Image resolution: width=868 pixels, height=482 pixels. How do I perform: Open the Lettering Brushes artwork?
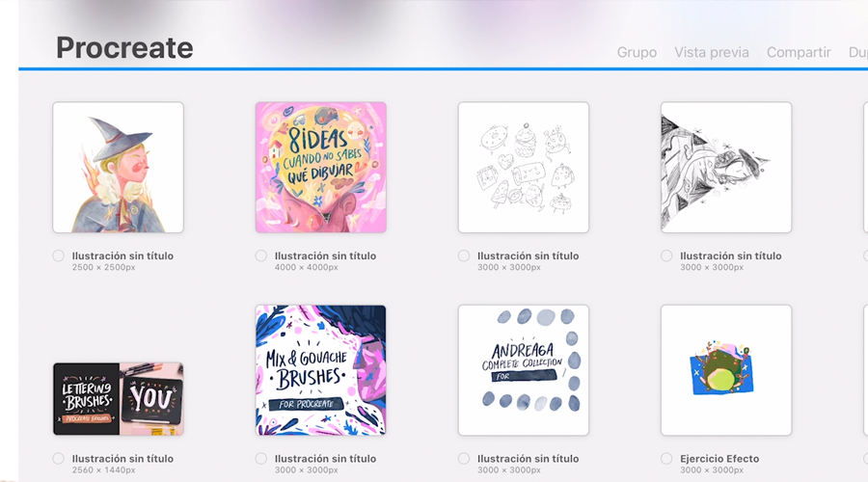pyautogui.click(x=118, y=398)
